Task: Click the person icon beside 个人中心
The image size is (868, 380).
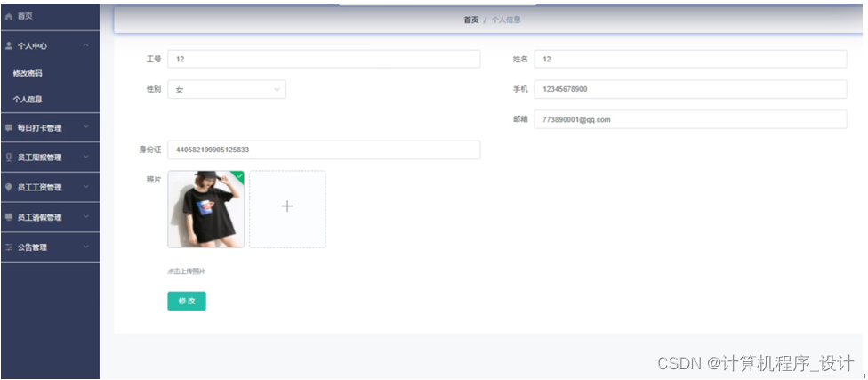Action: click(8, 46)
